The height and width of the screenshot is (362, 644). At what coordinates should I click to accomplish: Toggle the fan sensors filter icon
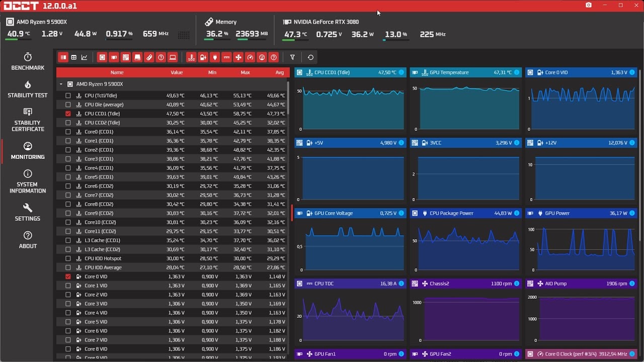click(238, 57)
